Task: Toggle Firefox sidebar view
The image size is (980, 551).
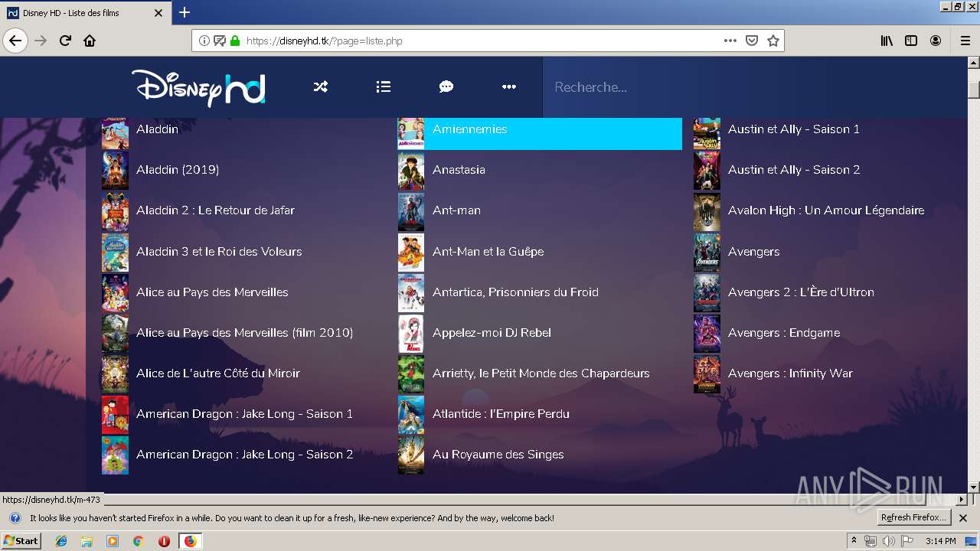Action: pyautogui.click(x=911, y=41)
